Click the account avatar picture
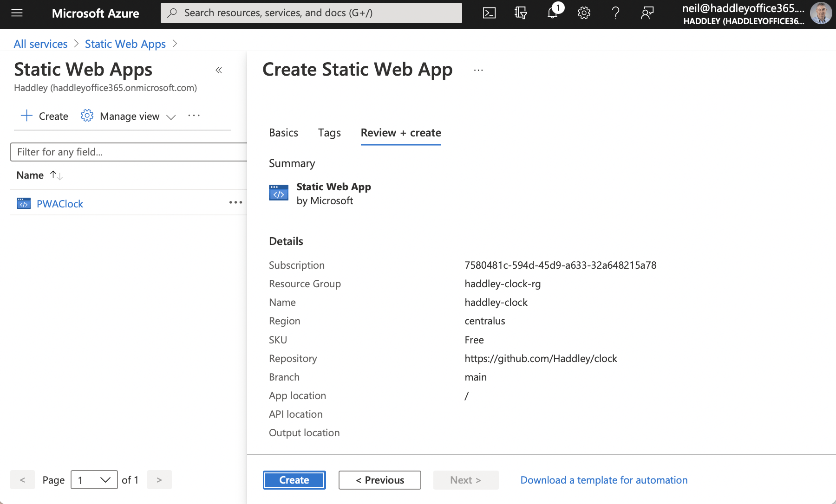 821,13
